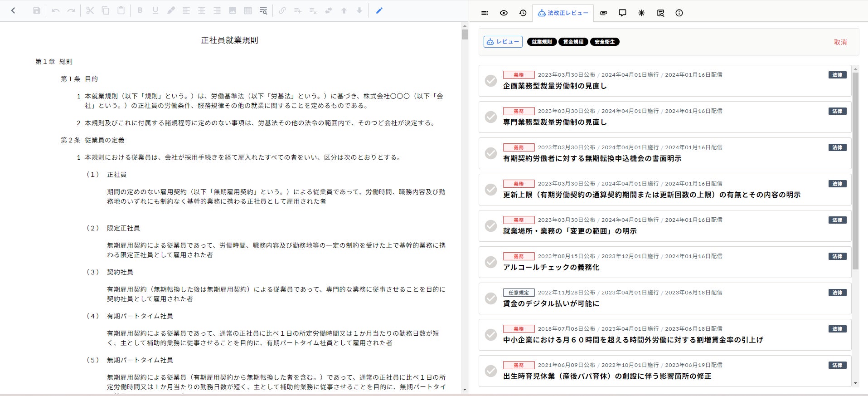Screen dimensions: 868x396
Task: Open the document search icon in the toolbar
Action: point(263,10)
